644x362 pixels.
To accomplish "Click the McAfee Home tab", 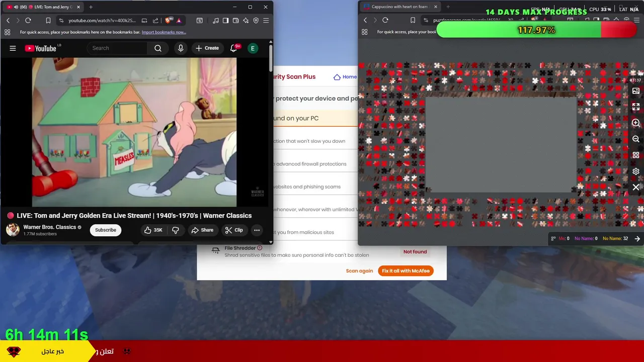I will [345, 77].
